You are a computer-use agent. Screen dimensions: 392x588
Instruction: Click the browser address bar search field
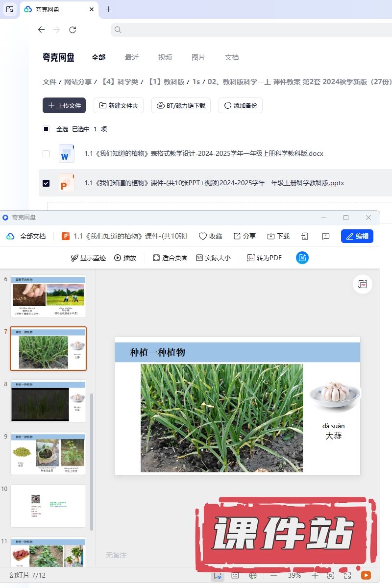pyautogui.click(x=250, y=30)
